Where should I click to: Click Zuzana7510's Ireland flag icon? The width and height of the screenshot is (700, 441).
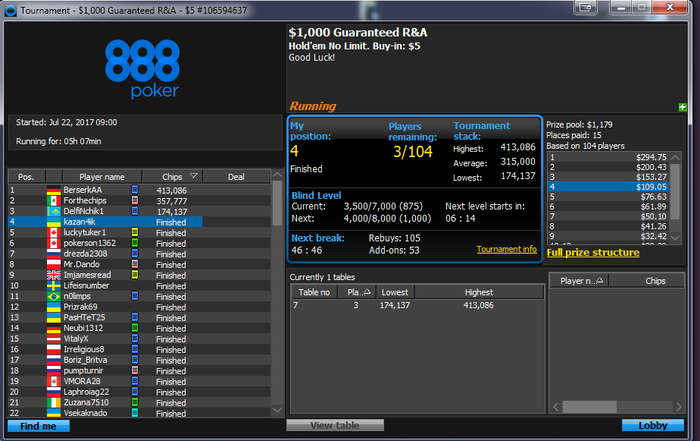(54, 403)
